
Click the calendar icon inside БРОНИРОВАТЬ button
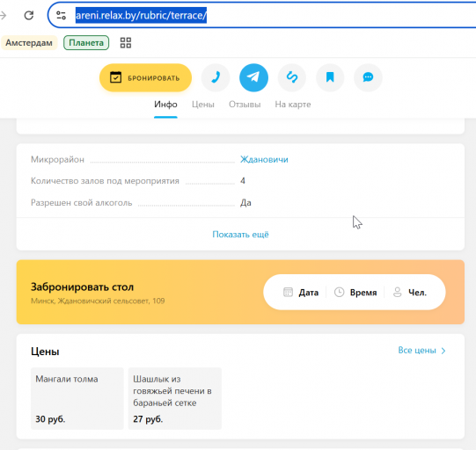pos(115,77)
